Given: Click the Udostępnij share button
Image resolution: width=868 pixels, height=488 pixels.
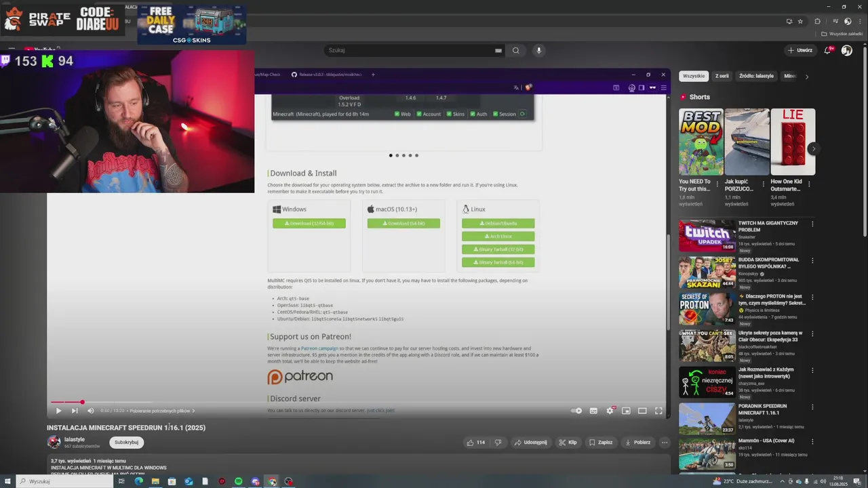Looking at the screenshot, I should pyautogui.click(x=531, y=443).
